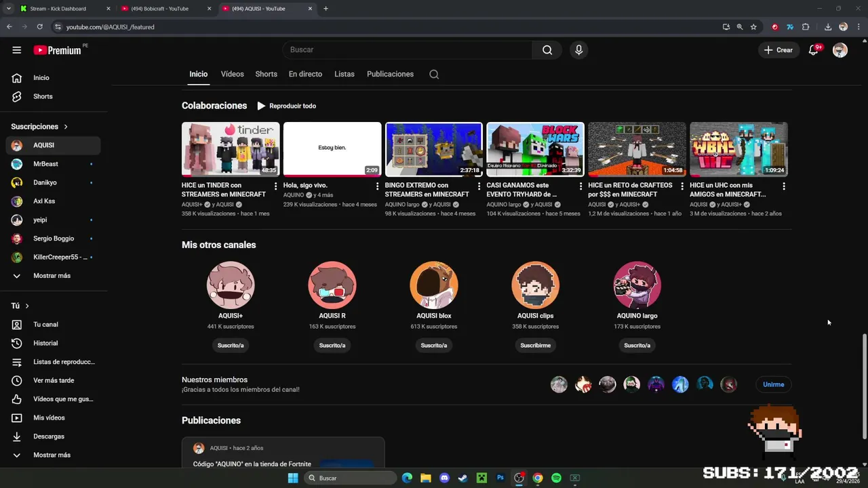Click Suscrito/a under AQUISI R
Screen dimensions: 868x488
pos(332,345)
